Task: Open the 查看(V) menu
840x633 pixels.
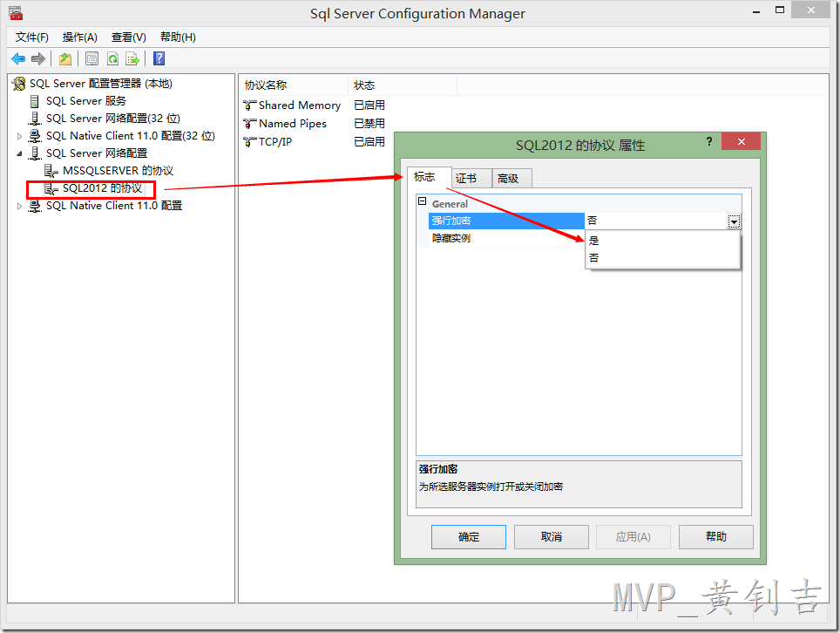Action: click(x=129, y=37)
